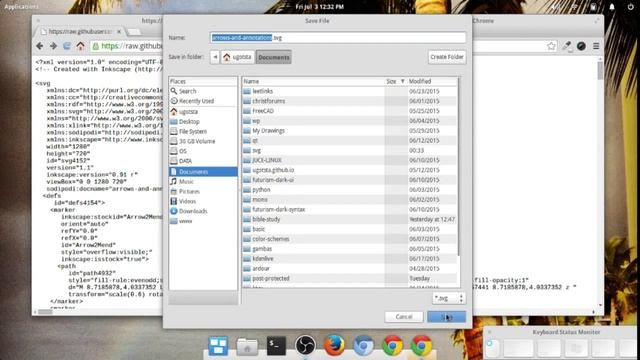
Task: Click Chrome's back navigation arrow
Action: click(40, 46)
